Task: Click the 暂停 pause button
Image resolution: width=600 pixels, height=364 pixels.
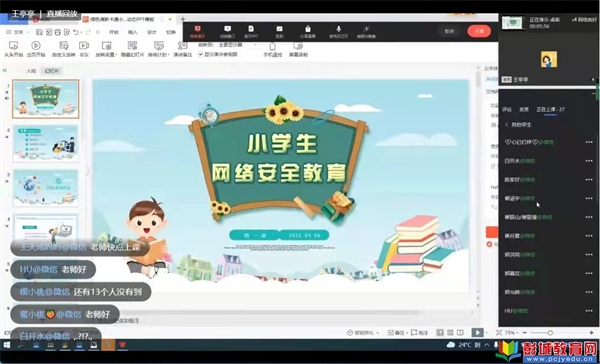Action: (x=449, y=31)
